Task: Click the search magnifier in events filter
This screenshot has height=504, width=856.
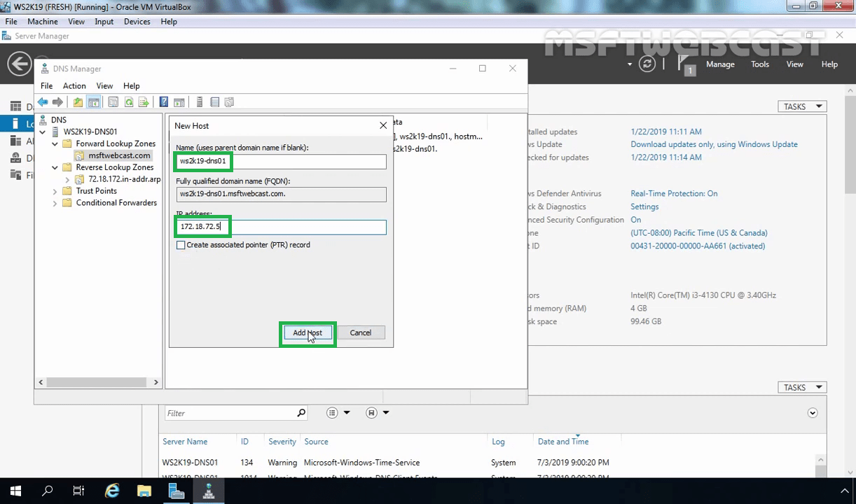Action: click(x=301, y=413)
